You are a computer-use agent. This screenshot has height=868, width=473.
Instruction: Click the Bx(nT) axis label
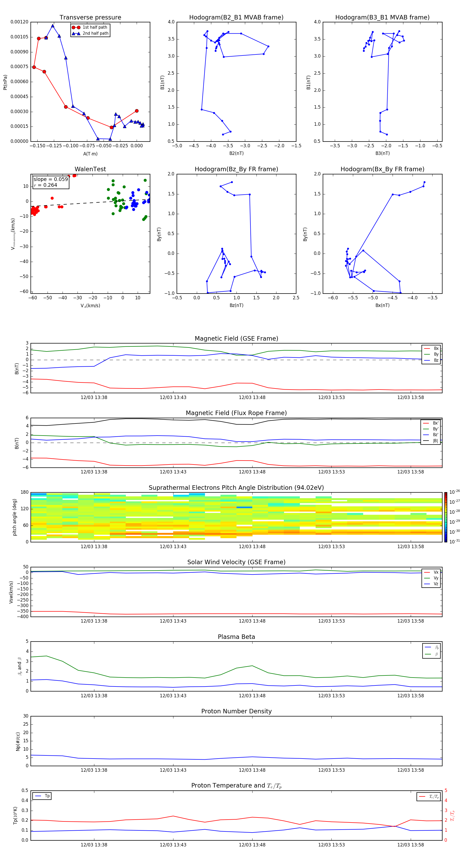click(382, 305)
